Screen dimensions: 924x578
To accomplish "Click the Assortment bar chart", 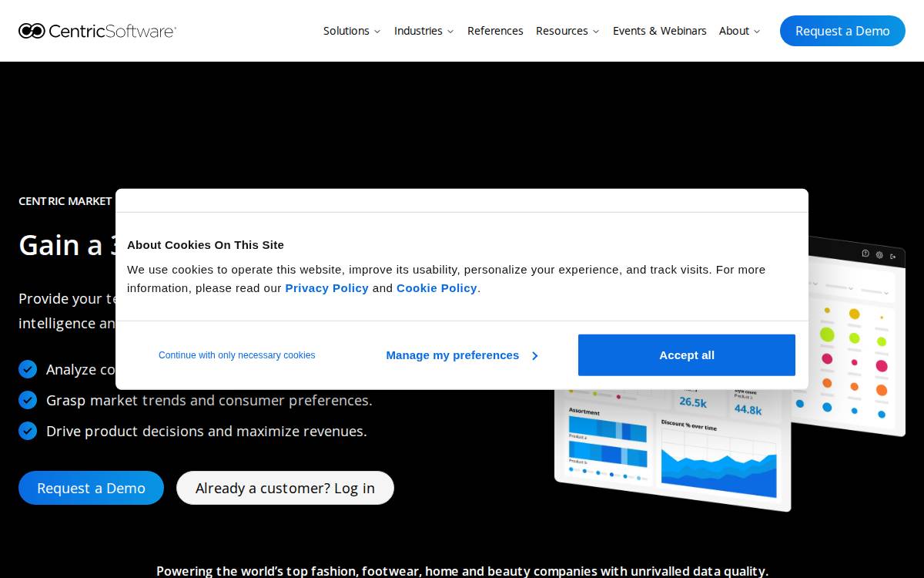I will [x=608, y=441].
